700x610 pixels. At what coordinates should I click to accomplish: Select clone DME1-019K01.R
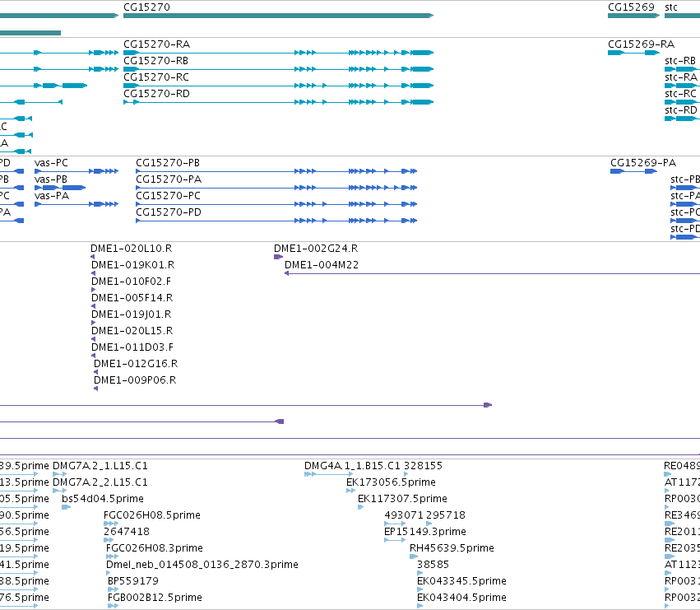[x=133, y=265]
